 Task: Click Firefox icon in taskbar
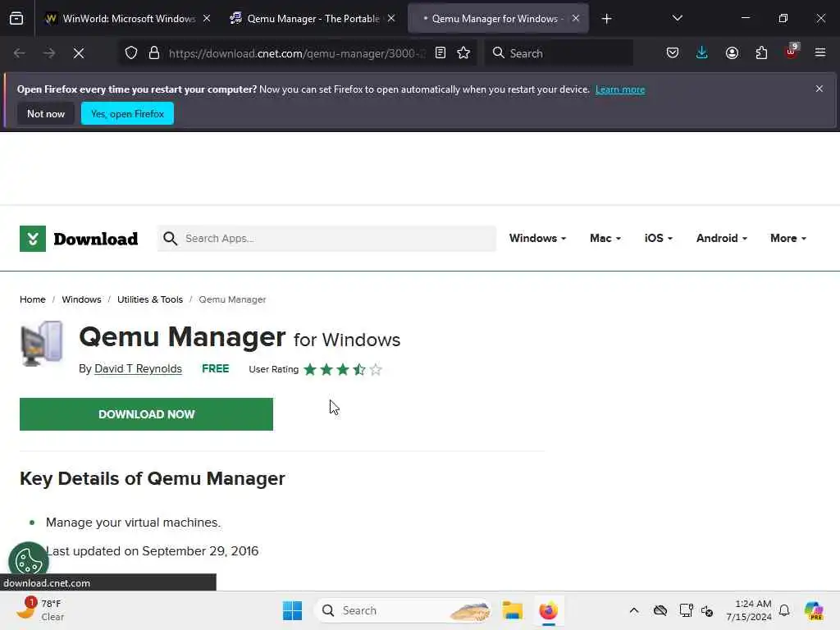coord(548,610)
